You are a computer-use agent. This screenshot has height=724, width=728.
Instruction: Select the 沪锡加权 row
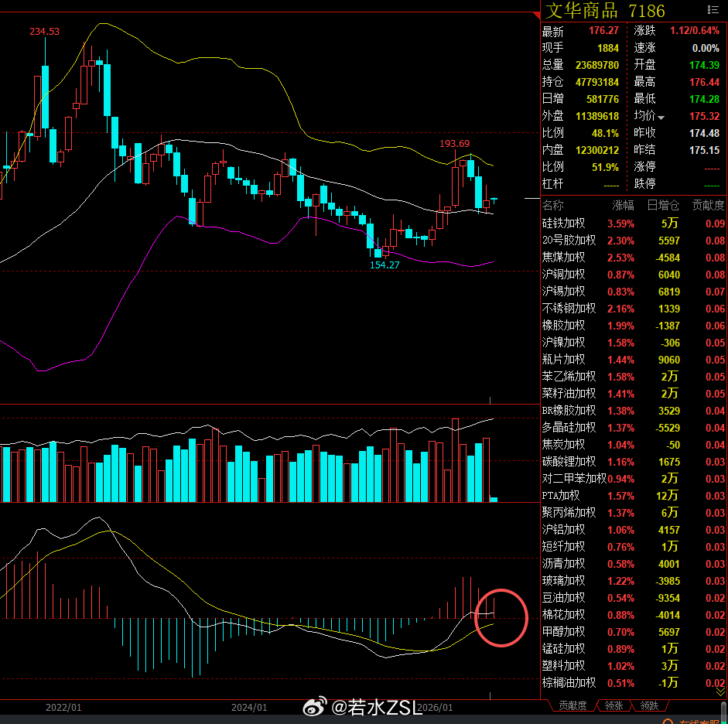(634, 292)
